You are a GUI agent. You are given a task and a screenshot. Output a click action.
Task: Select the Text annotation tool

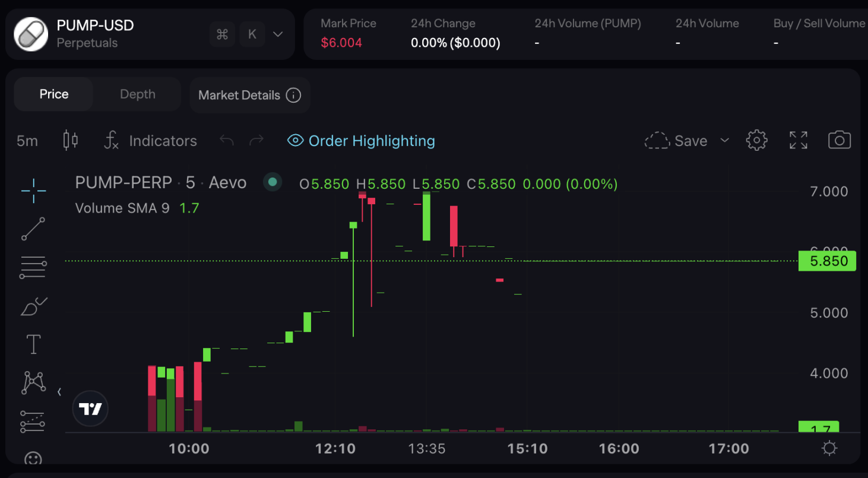tap(33, 344)
